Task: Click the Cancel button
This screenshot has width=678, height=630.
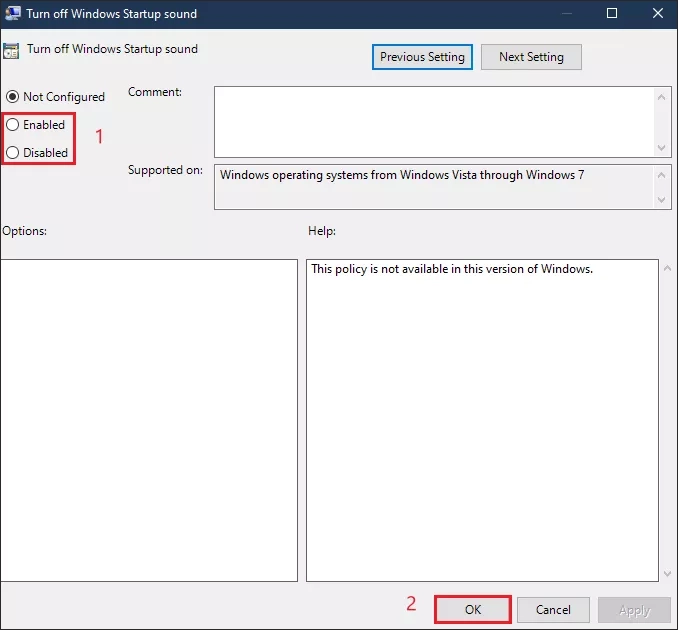Action: pos(553,610)
